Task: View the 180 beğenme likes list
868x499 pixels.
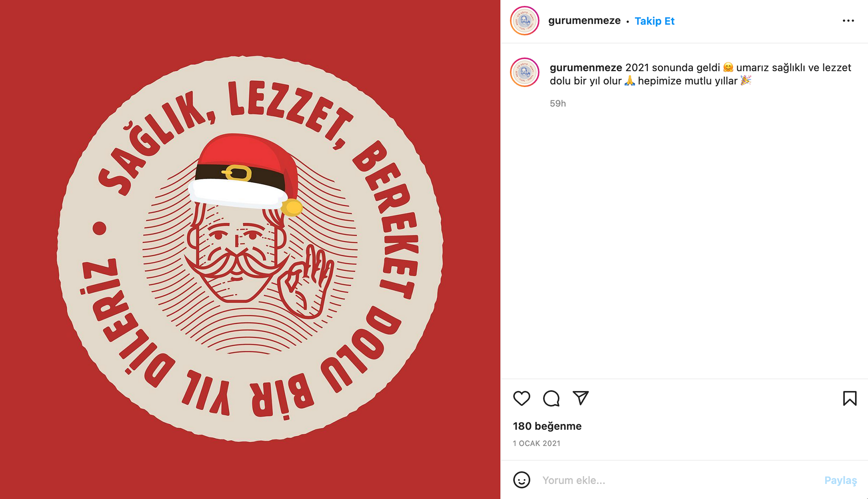Action: tap(547, 426)
